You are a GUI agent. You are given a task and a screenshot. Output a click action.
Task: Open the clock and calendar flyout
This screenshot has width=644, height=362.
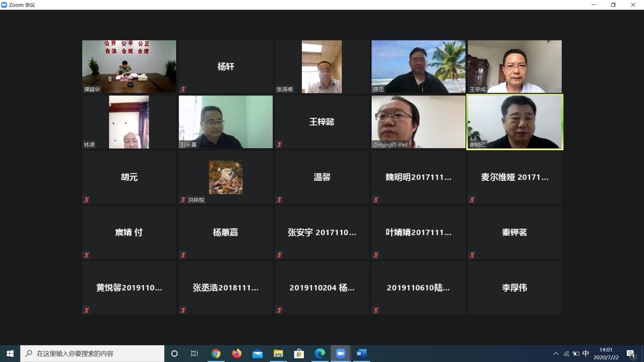click(606, 353)
